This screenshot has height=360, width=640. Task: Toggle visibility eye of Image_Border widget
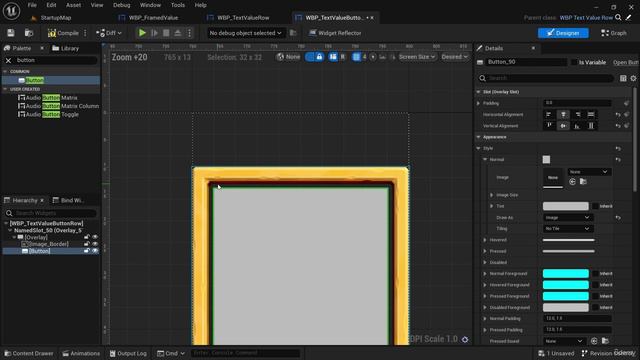tap(95, 244)
